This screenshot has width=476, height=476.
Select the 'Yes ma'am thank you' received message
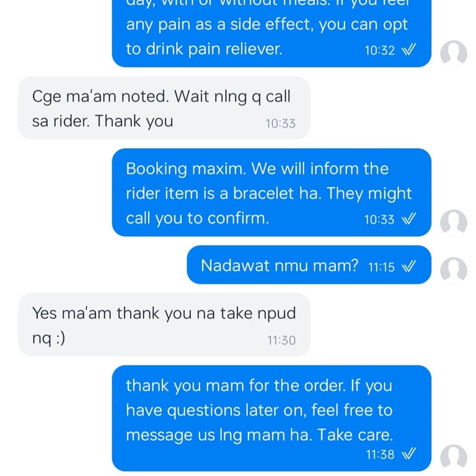coord(164,325)
